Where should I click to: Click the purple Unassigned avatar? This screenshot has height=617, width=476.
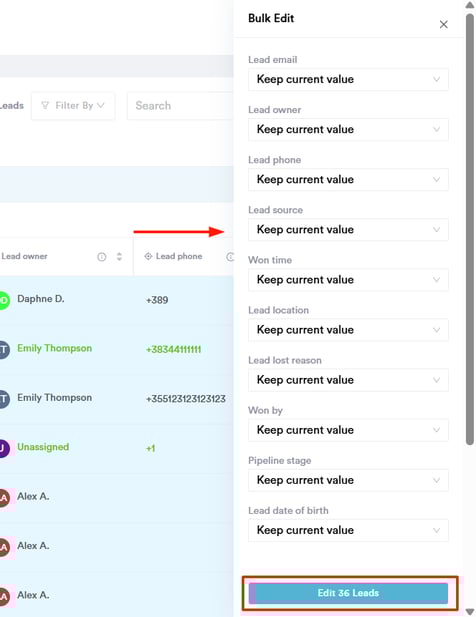pyautogui.click(x=4, y=449)
